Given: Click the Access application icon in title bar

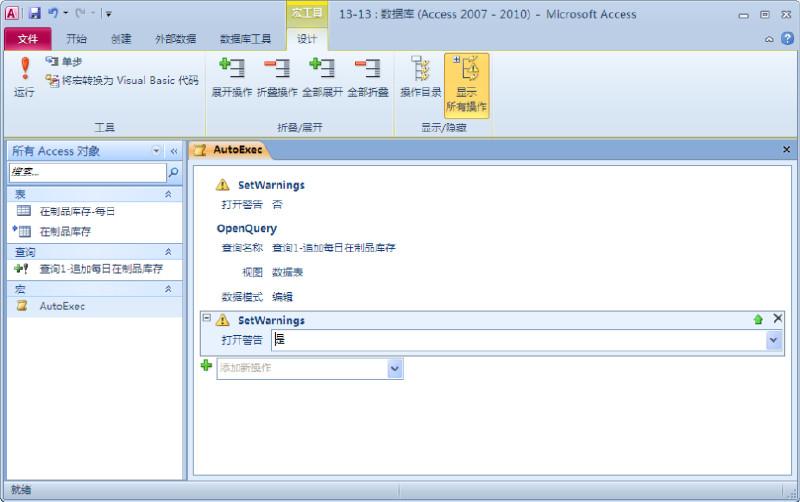Looking at the screenshot, I should 12,13.
